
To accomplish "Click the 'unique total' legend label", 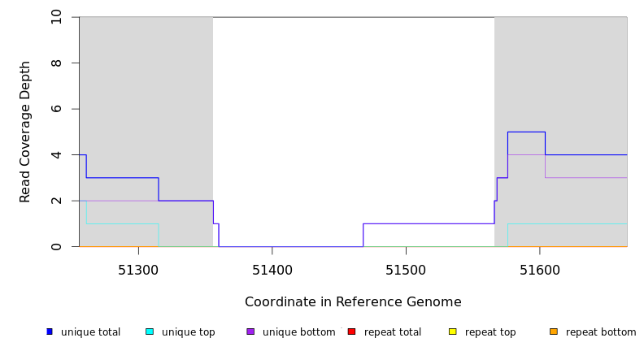I will pyautogui.click(x=90, y=332).
